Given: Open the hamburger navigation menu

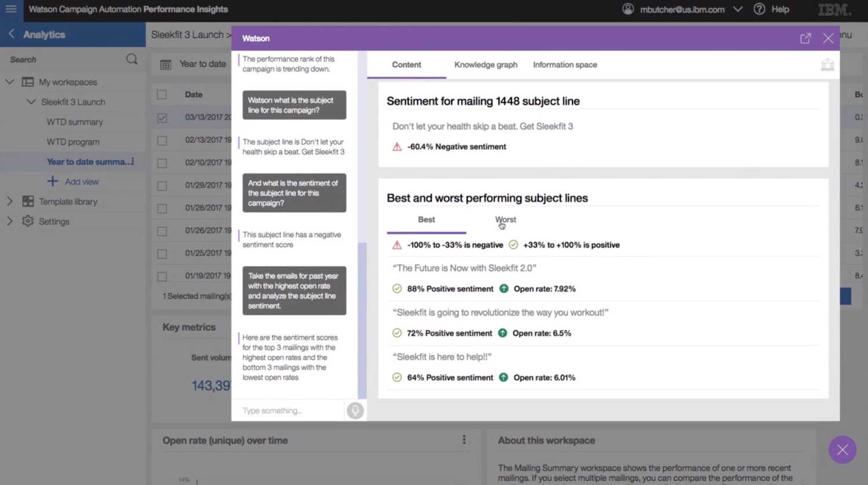Looking at the screenshot, I should pyautogui.click(x=10, y=9).
